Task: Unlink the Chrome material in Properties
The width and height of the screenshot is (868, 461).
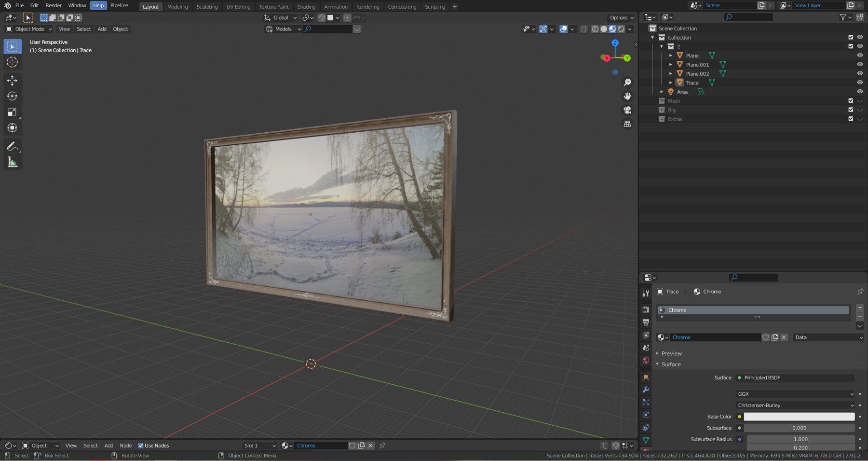Action: pos(784,337)
